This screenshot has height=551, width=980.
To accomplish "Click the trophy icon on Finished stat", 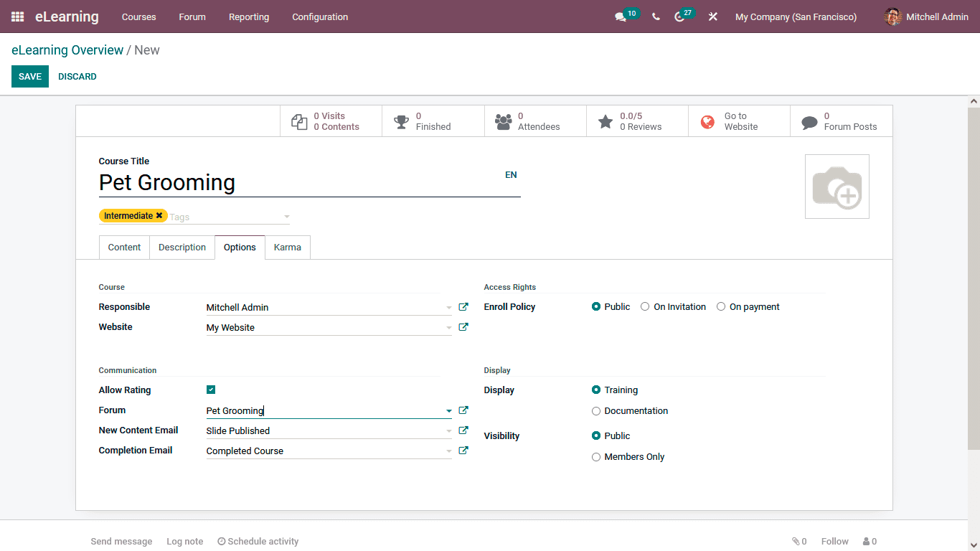I will coord(400,121).
